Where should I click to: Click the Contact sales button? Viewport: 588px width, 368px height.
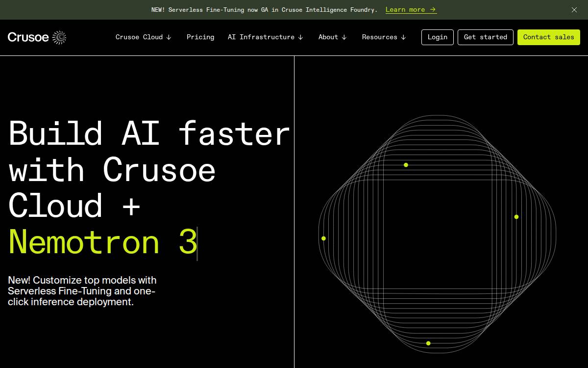[x=549, y=37]
